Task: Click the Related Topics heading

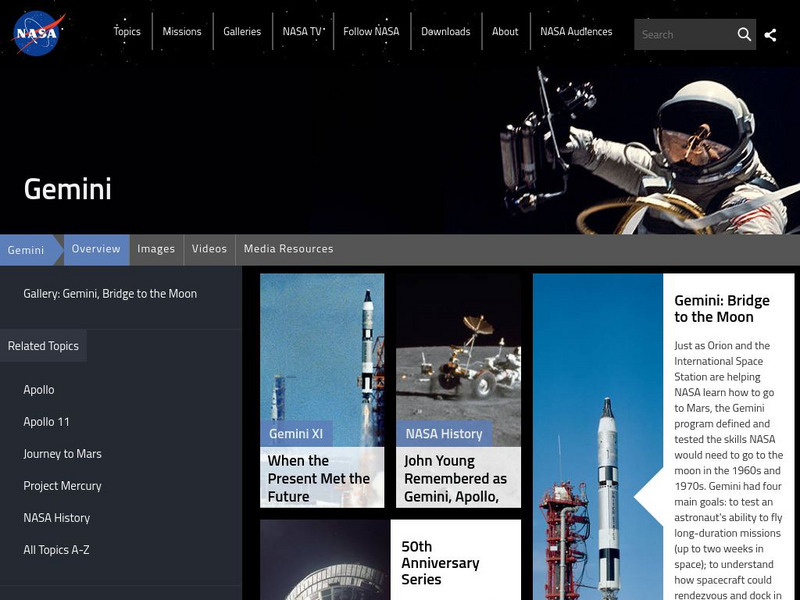Action: [x=43, y=346]
